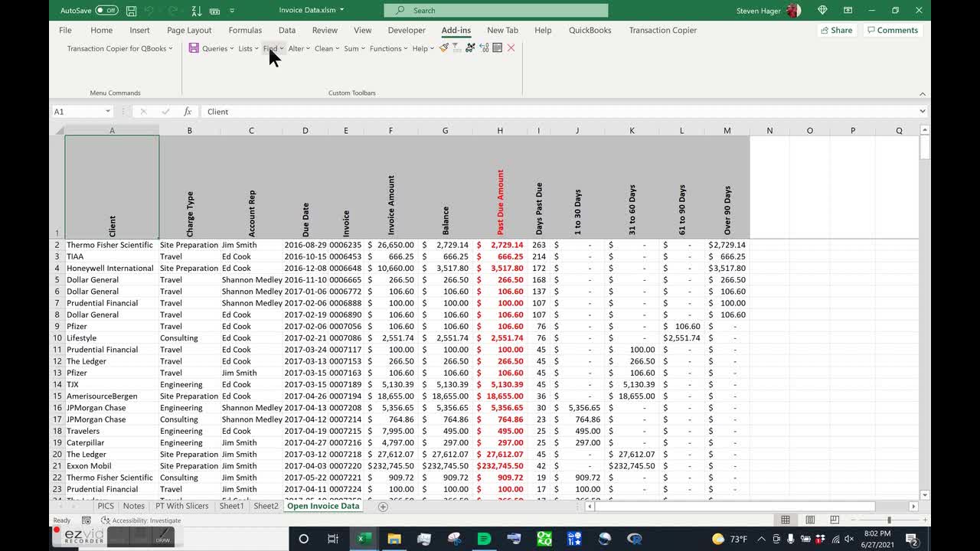Switch to Normal view in status bar
Screen dimensions: 980x551
point(786,520)
